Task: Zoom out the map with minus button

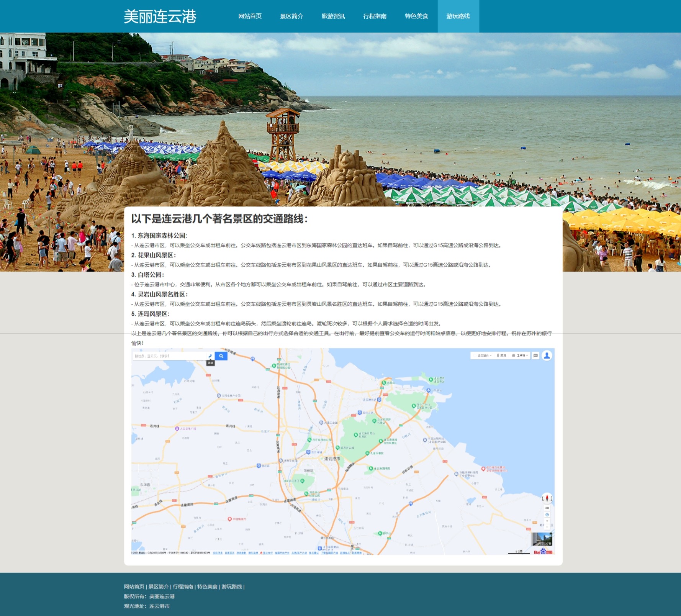Action: click(x=547, y=527)
